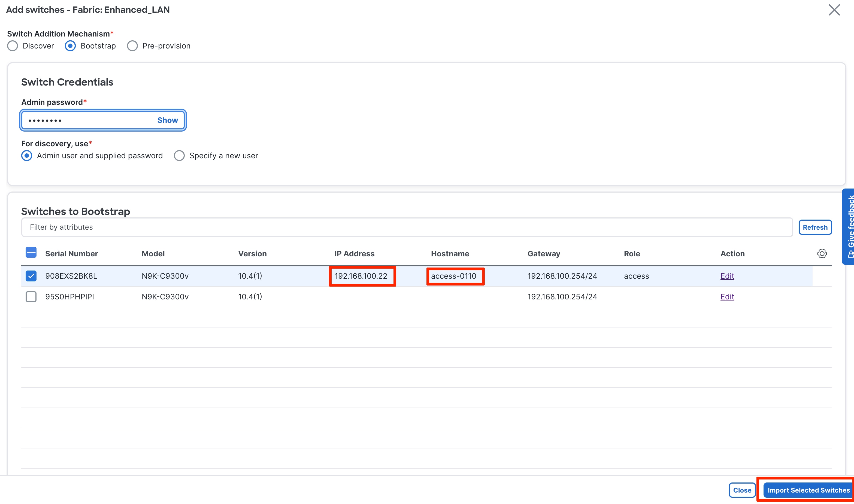Check switch 95S0HPHPIPI
Viewport: 854px width, 504px height.
[x=31, y=296]
